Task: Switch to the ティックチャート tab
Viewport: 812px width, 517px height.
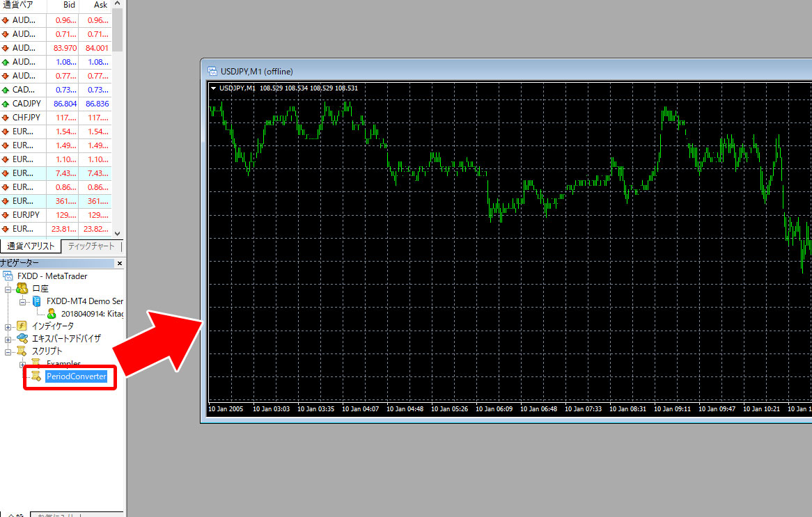Action: tap(91, 246)
